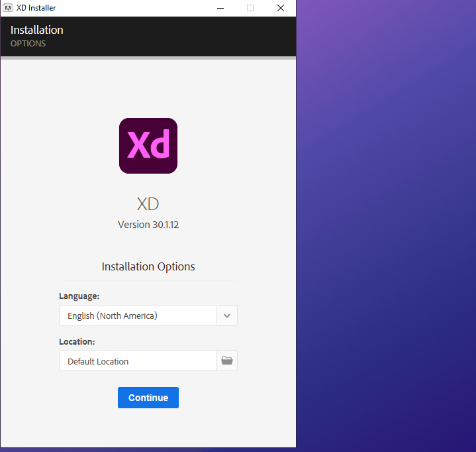Click the Version 30.1.12 text

tap(148, 225)
